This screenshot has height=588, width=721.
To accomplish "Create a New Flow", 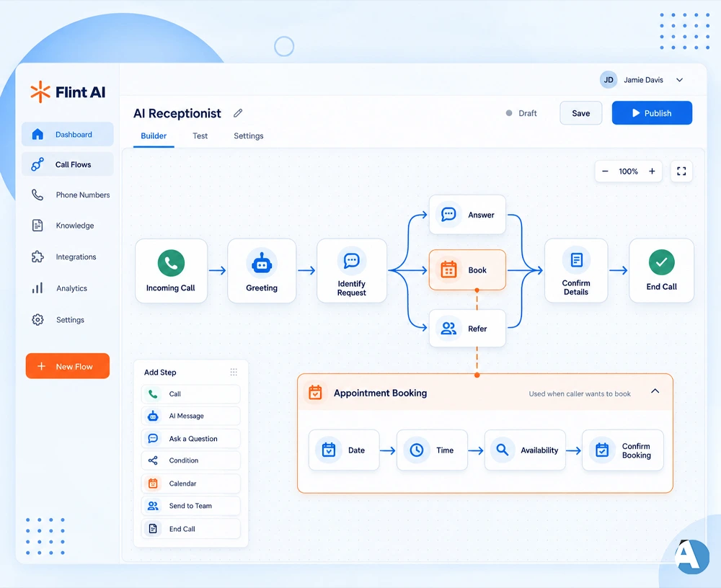I will [x=68, y=366].
